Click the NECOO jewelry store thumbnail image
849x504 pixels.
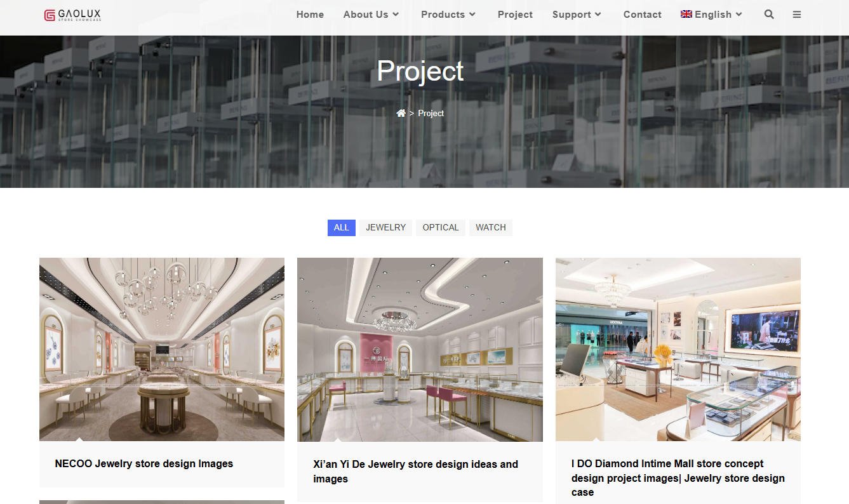pyautogui.click(x=162, y=349)
